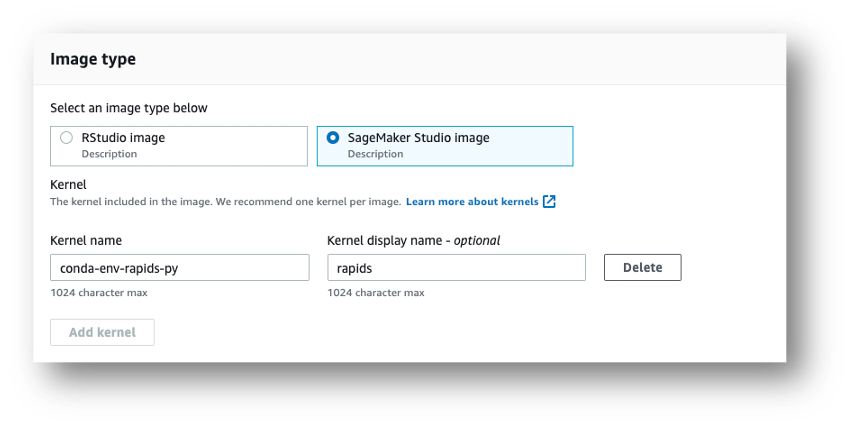Click the Kernel display name optional label
The width and height of the screenshot is (852, 429).
coord(414,241)
